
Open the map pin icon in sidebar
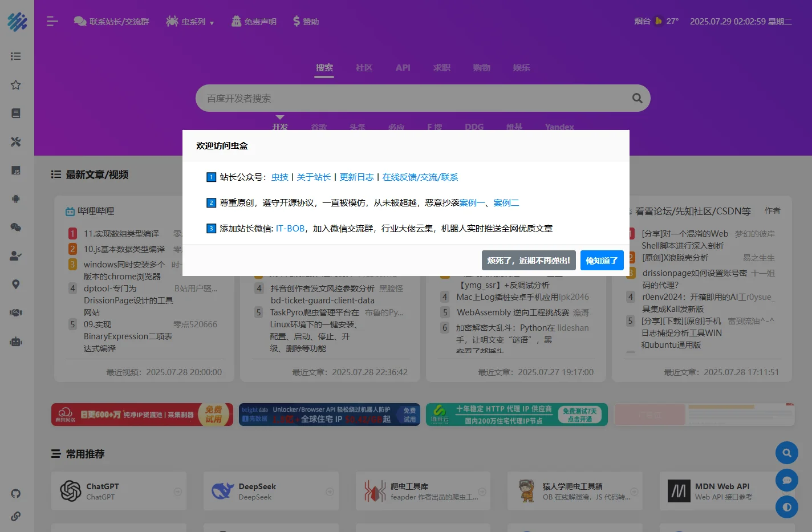[x=16, y=284]
